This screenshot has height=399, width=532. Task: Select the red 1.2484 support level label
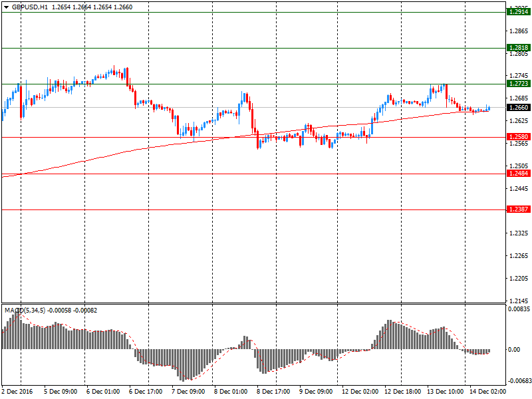tap(519, 174)
